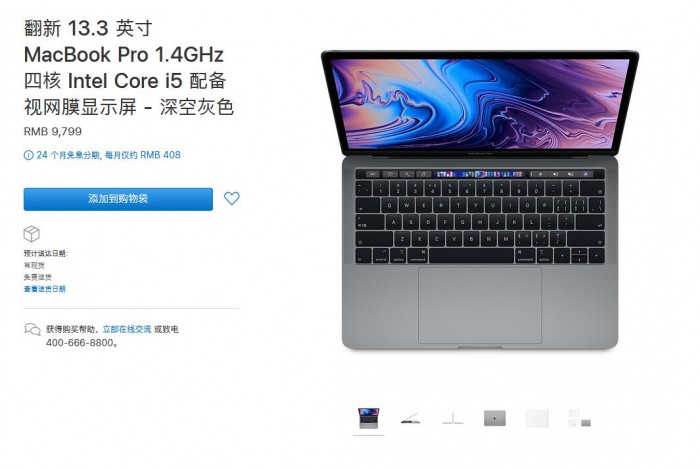Select the white packaging box thumbnail
Viewport: 700px width, 469px height.
coord(537,419)
